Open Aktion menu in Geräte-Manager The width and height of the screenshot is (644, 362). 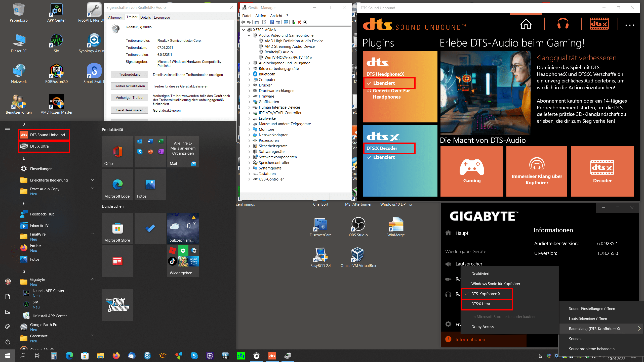261,16
